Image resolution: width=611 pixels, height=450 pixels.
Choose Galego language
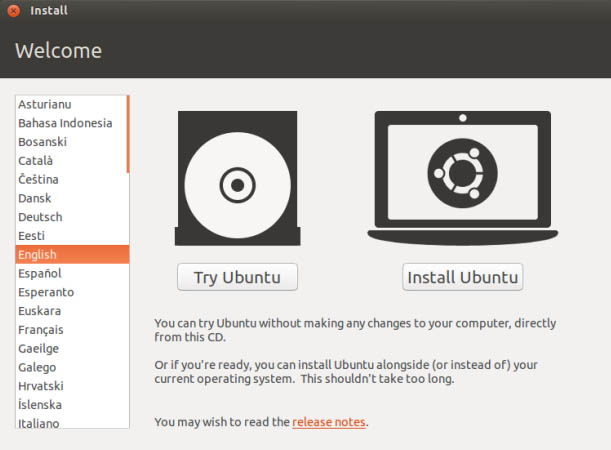click(x=71, y=367)
